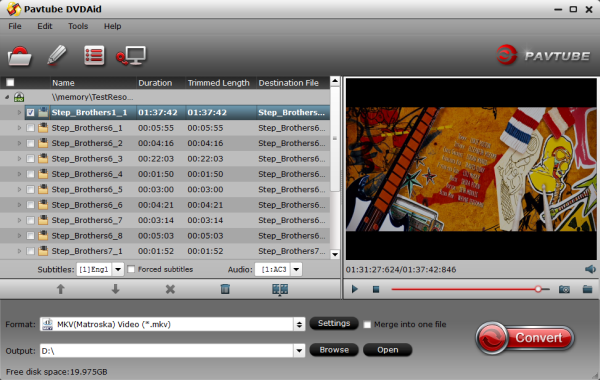600x380 pixels.
Task: Open the Edit menu
Action: [44, 26]
